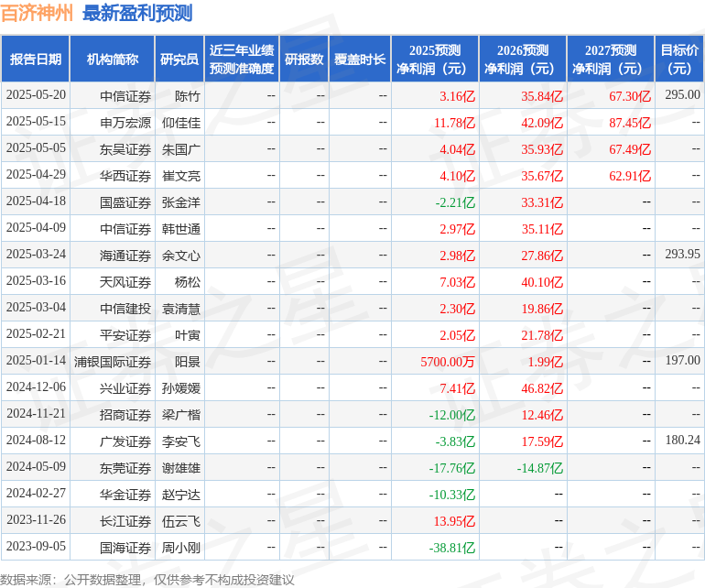
Task: Click institution 招商证券
Action: (125, 415)
